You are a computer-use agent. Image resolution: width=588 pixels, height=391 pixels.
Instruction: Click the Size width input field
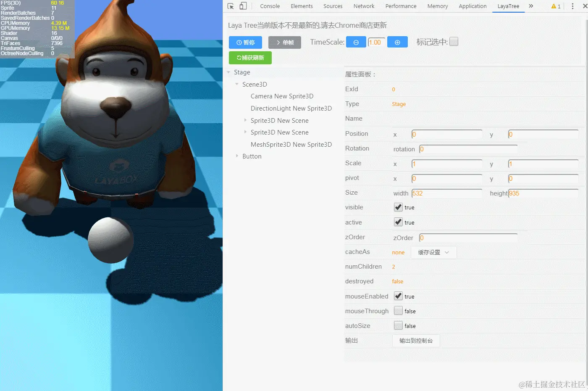point(447,193)
